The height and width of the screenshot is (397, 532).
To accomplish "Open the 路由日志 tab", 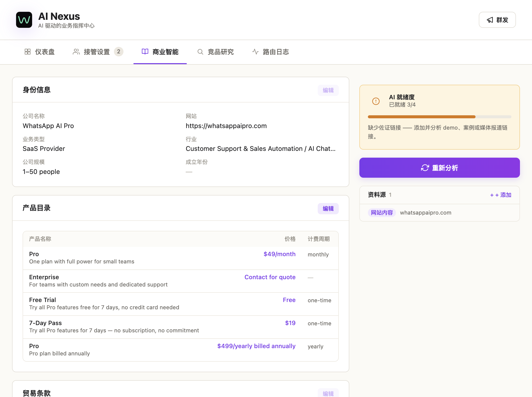I will point(271,52).
